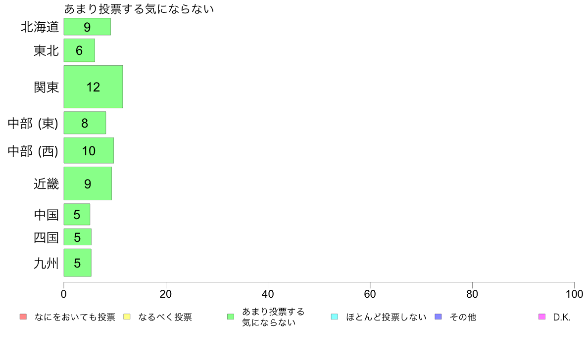Select the 関東 bar showing 12

pos(93,87)
